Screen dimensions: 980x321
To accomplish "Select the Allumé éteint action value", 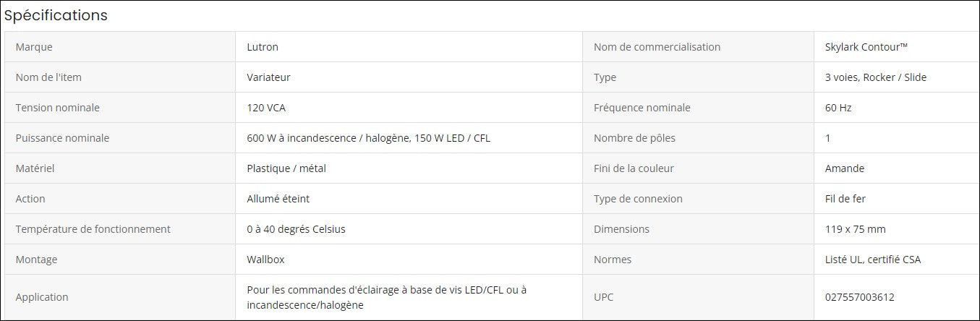I will point(278,199).
